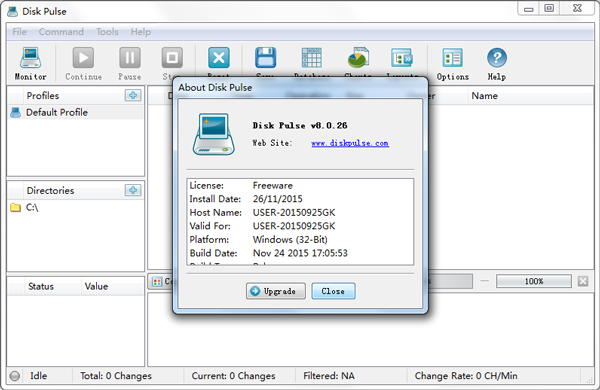600x390 pixels.
Task: Open the Options toolbar icon
Action: [x=453, y=58]
